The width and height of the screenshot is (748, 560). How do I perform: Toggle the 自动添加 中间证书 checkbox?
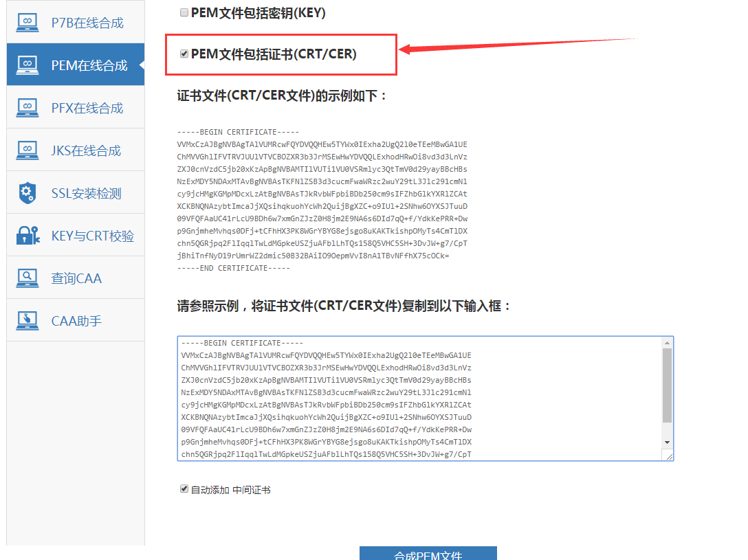pos(184,489)
